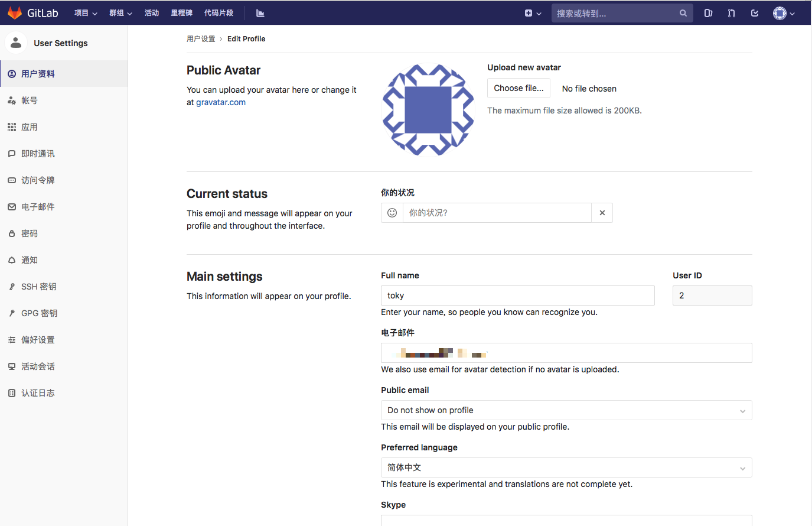
Task: Expand the Public email dropdown
Action: pos(566,410)
